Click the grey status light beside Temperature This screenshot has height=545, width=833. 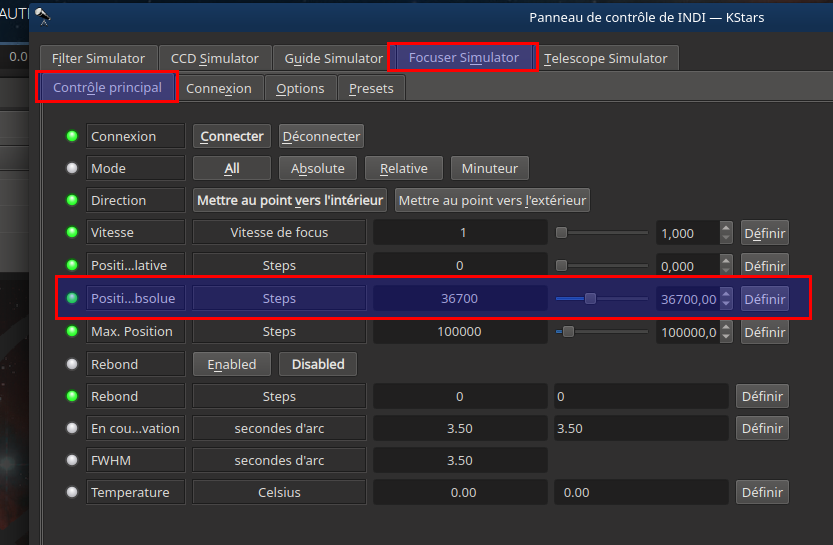coord(72,492)
